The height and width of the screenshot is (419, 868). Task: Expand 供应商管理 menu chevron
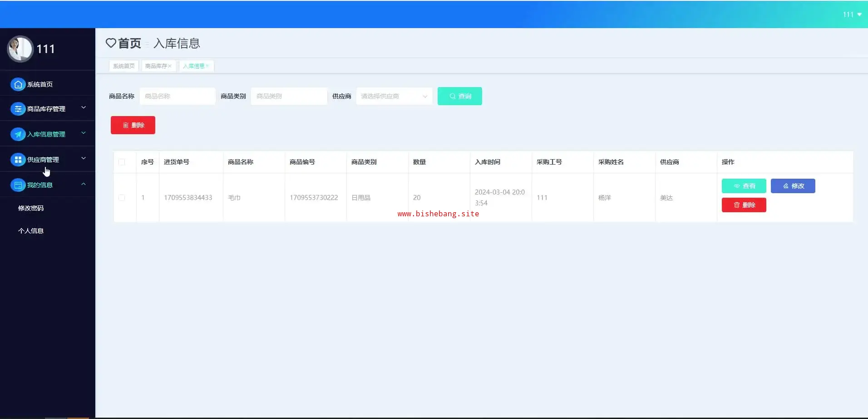[x=84, y=158]
